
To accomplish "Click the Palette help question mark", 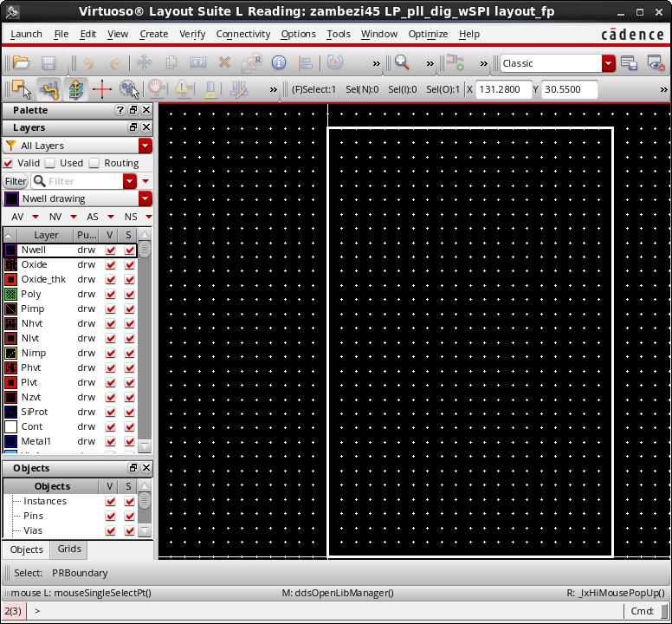I will 120,110.
